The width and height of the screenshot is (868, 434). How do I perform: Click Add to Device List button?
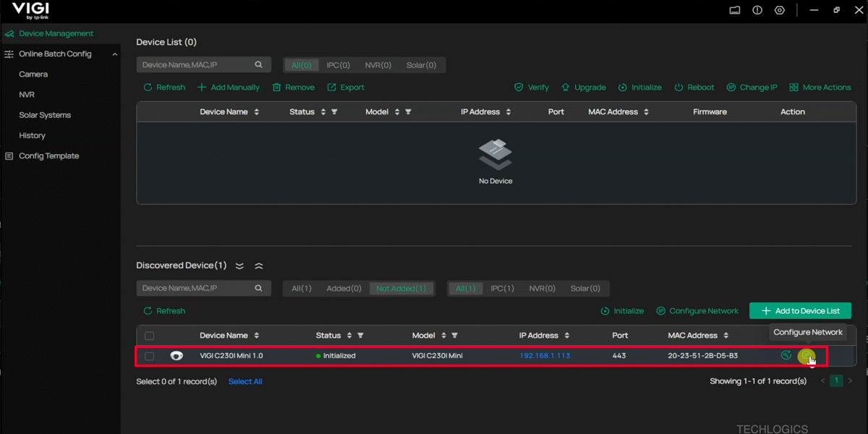pos(800,311)
